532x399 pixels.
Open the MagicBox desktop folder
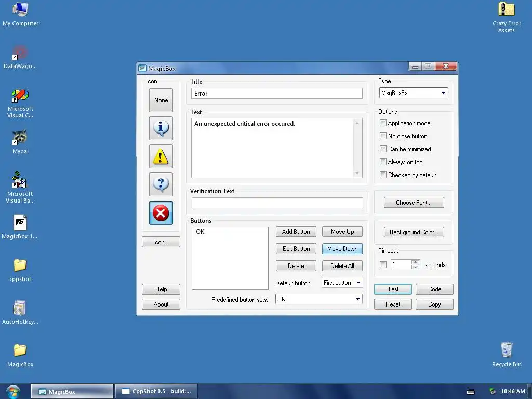20,355
